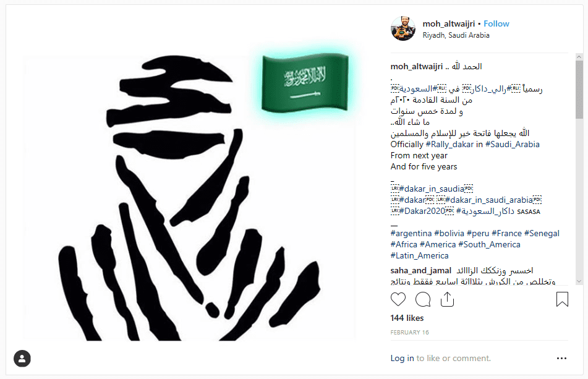Image resolution: width=588 pixels, height=379 pixels.
Task: Open comments with the speech bubble icon
Action: click(423, 299)
